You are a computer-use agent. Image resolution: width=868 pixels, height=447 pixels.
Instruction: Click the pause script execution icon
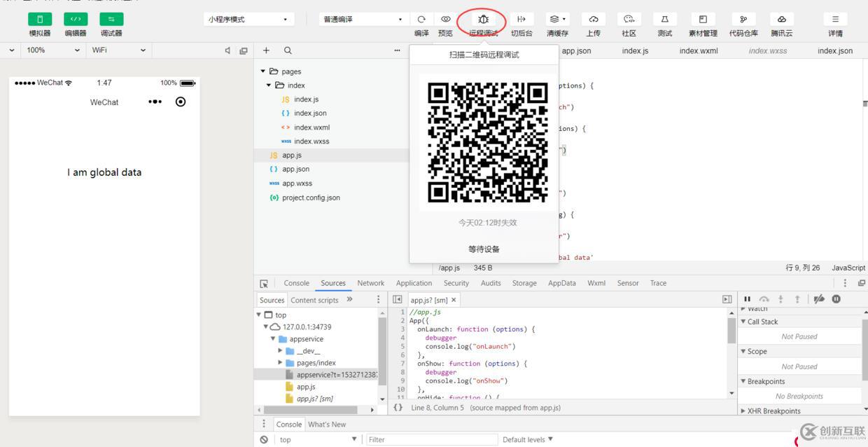747,299
